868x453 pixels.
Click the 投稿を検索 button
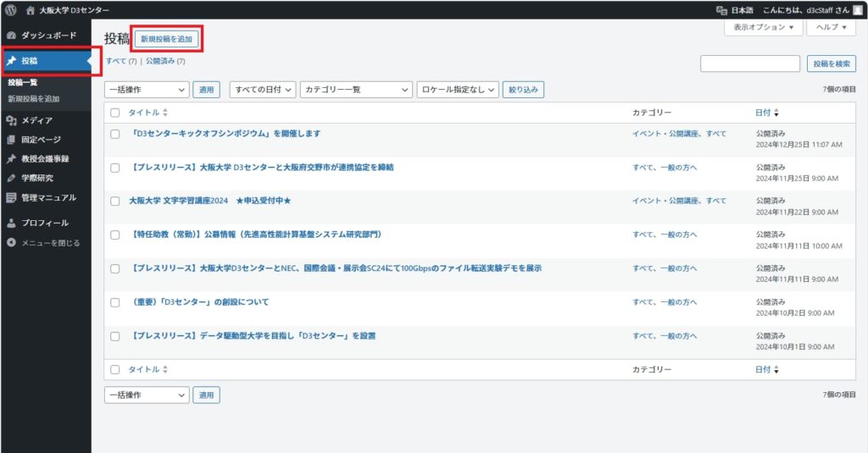click(832, 64)
